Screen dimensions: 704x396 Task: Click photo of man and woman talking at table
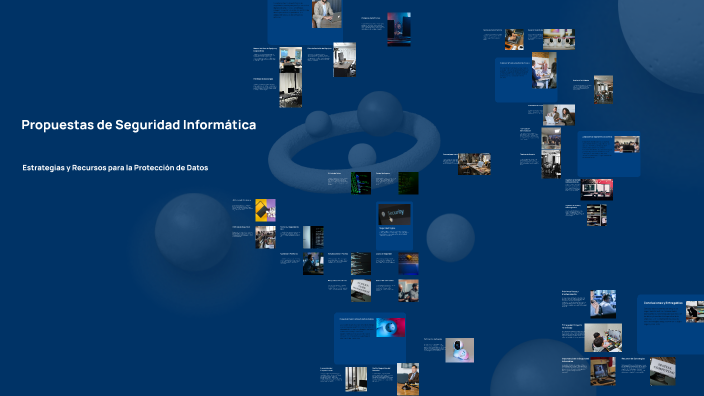click(559, 115)
